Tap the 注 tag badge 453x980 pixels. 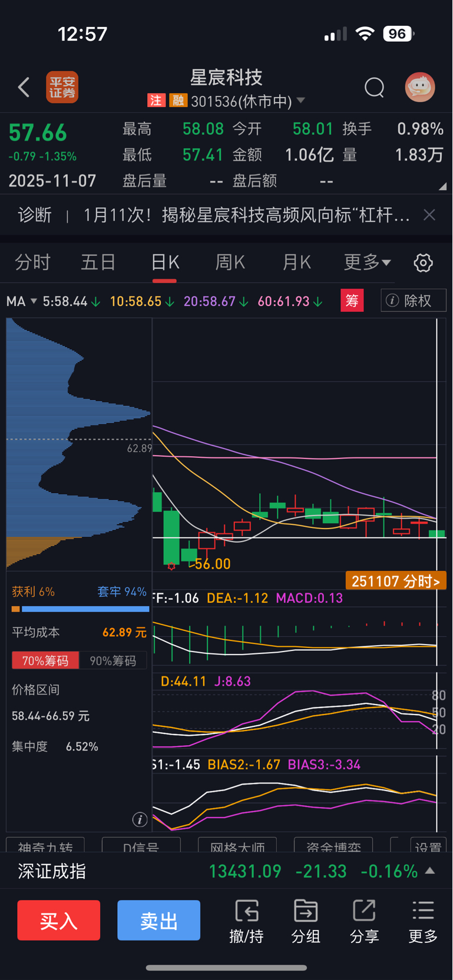coord(156,101)
